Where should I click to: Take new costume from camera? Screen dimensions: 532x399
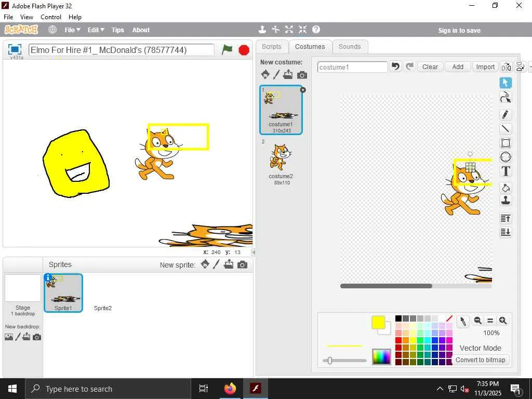click(x=302, y=75)
